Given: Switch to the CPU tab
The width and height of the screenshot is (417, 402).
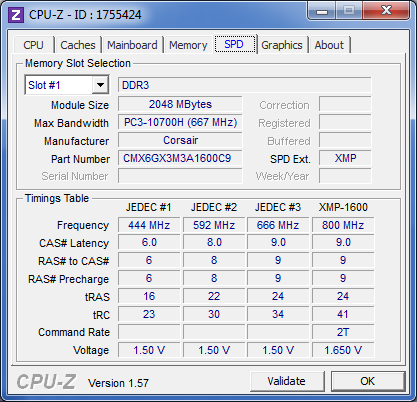Looking at the screenshot, I should (33, 45).
